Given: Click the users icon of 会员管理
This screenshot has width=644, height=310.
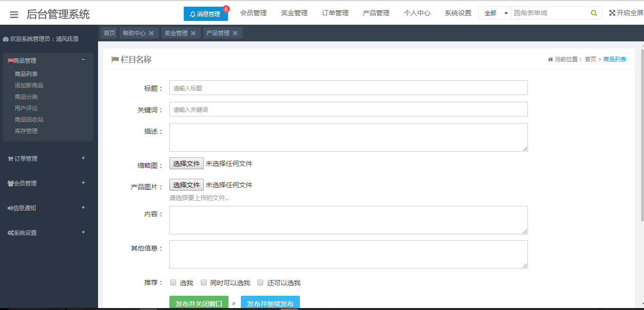Looking at the screenshot, I should (x=10, y=184).
